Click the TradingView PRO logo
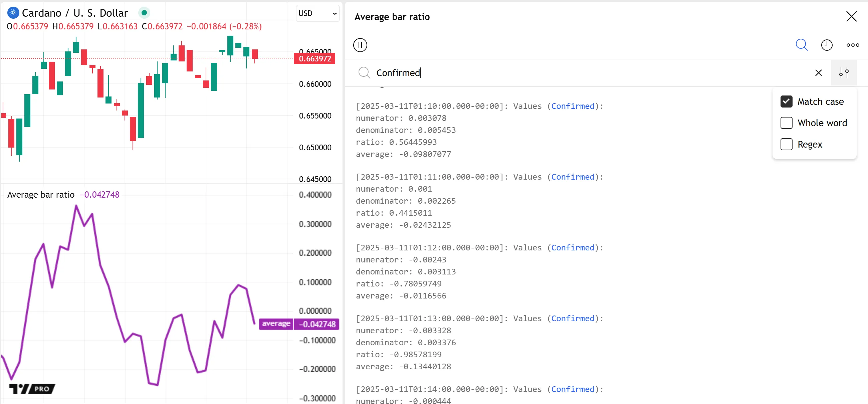 tap(32, 389)
